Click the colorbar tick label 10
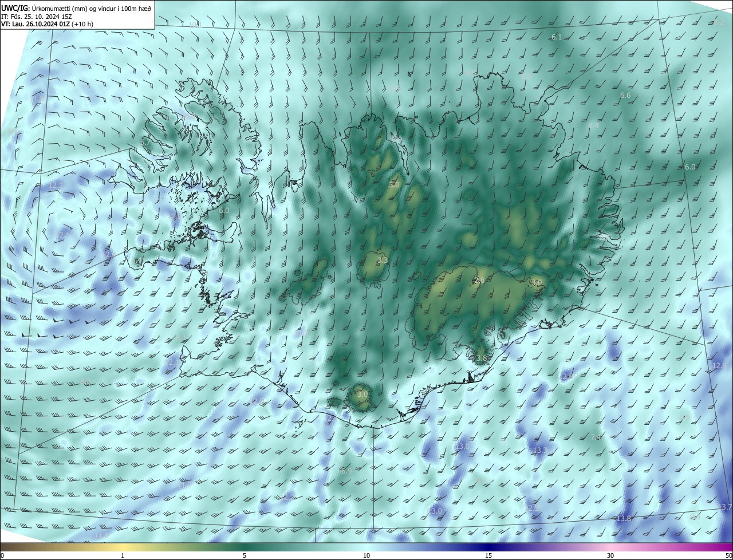This screenshot has width=733, height=560. click(366, 555)
